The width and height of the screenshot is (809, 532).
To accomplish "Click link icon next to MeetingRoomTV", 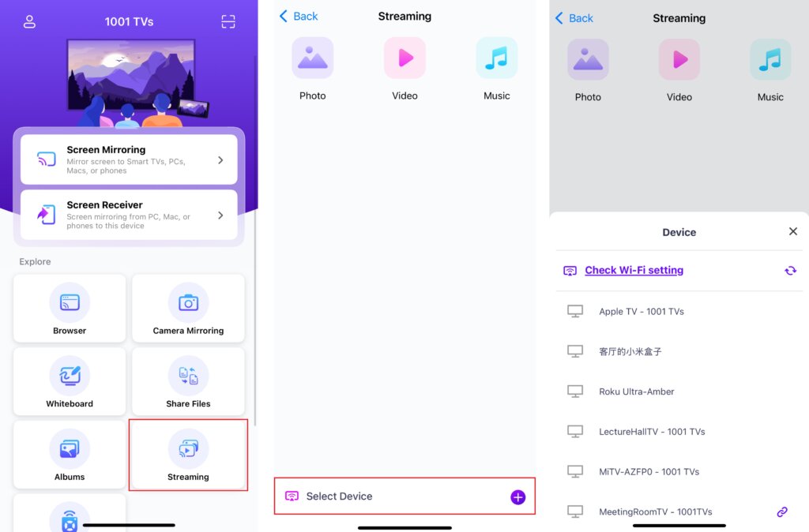I will [x=782, y=512].
